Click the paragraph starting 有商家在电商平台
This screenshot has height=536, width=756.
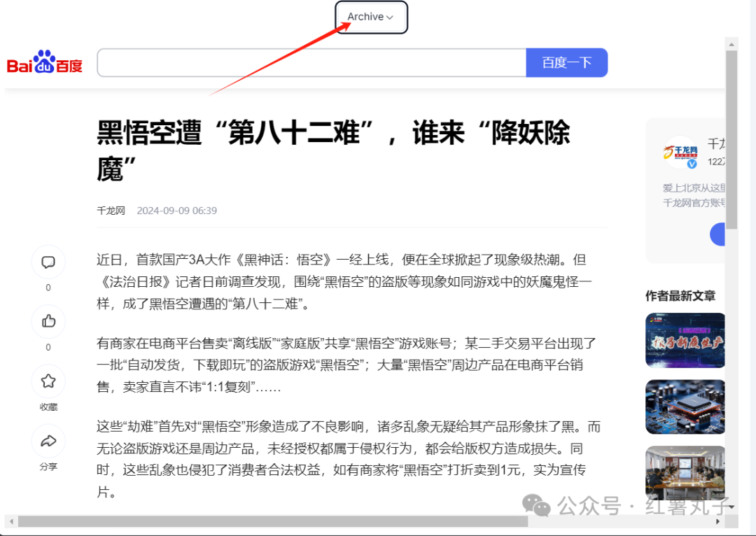coord(346,365)
